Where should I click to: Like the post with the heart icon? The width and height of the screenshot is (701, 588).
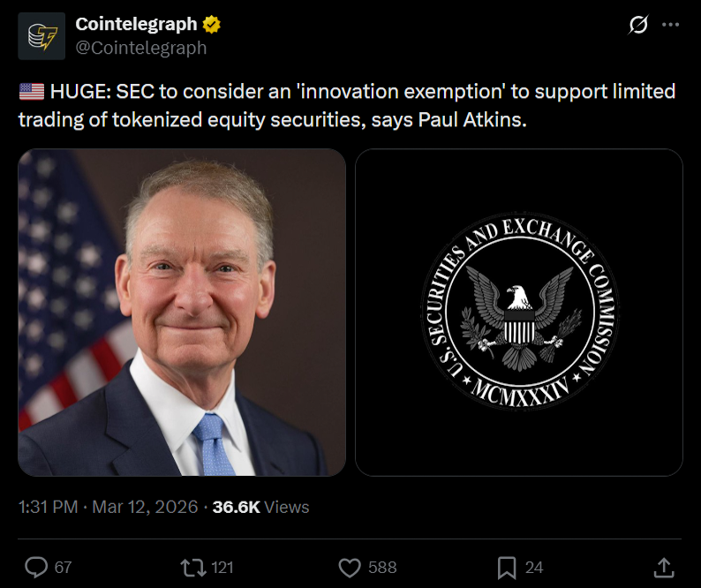click(350, 568)
